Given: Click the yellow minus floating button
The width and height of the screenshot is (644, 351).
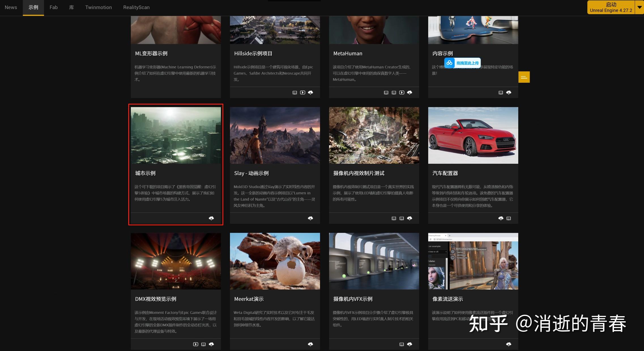Looking at the screenshot, I should tap(524, 77).
